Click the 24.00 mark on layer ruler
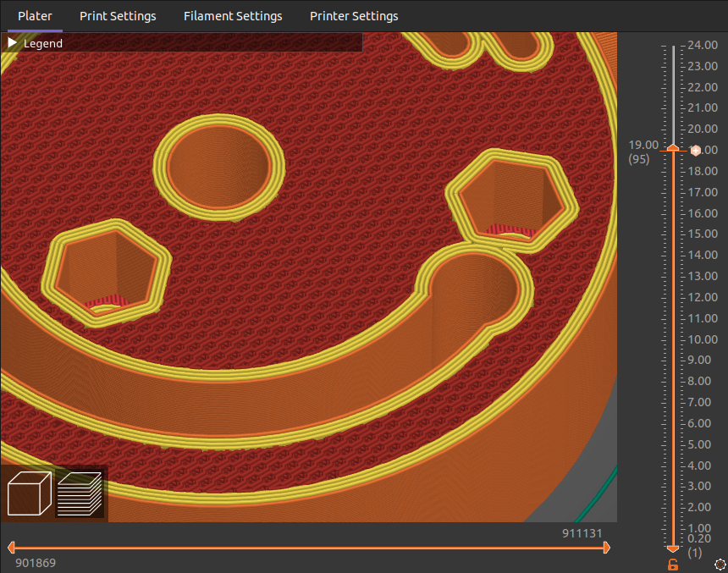728x573 pixels. (x=703, y=45)
